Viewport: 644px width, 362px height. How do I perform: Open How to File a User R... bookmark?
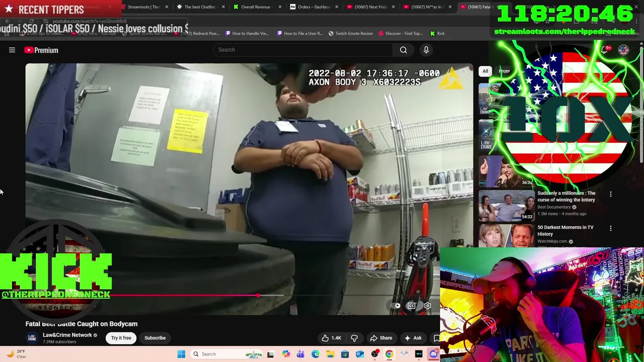pyautogui.click(x=300, y=33)
